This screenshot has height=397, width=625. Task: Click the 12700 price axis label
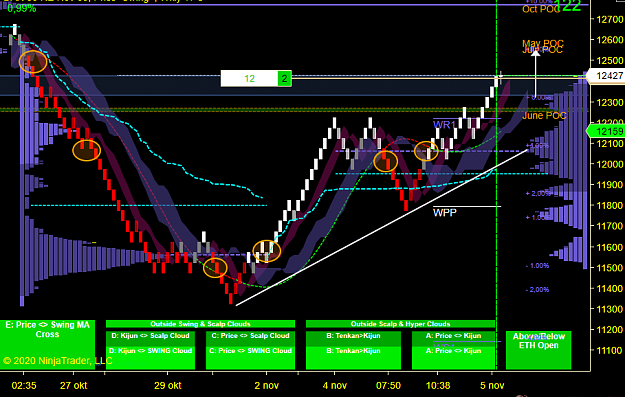[x=610, y=19]
